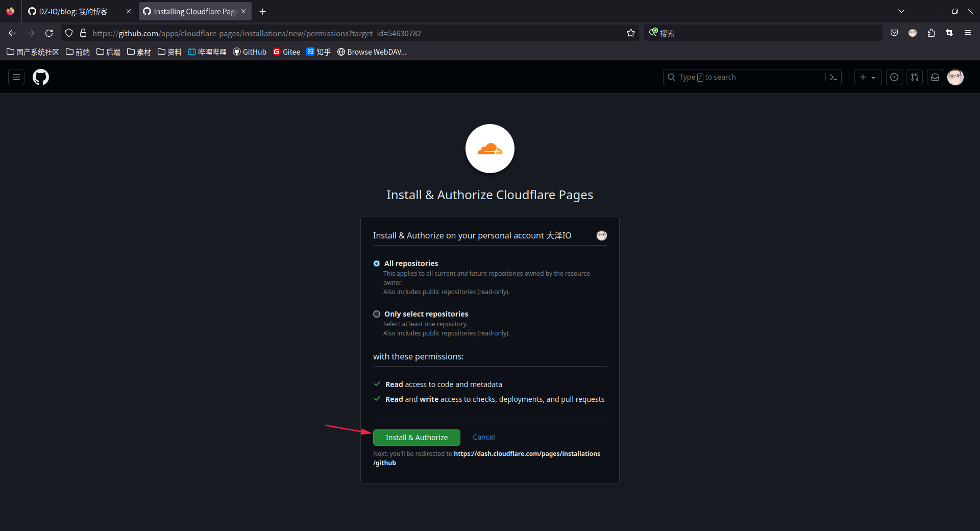Switch to the DZ-IO/blog tab
This screenshot has height=531, width=980.
point(73,11)
